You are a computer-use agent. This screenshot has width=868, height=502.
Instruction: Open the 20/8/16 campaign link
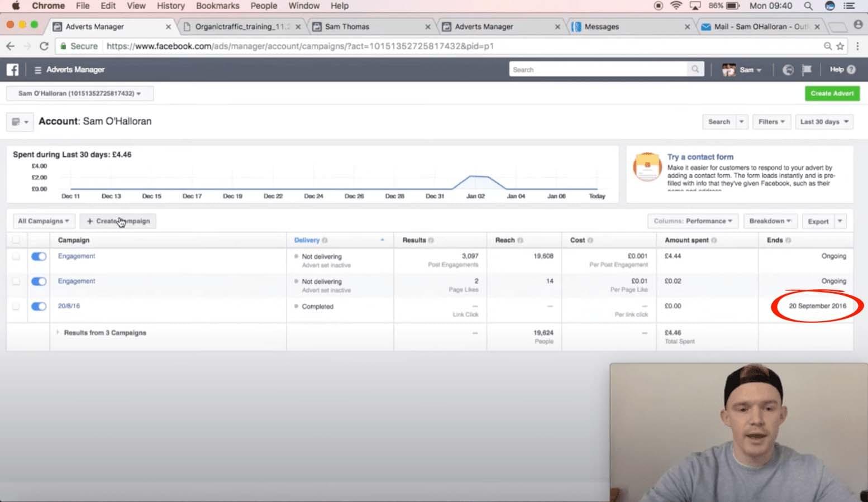pos(69,306)
